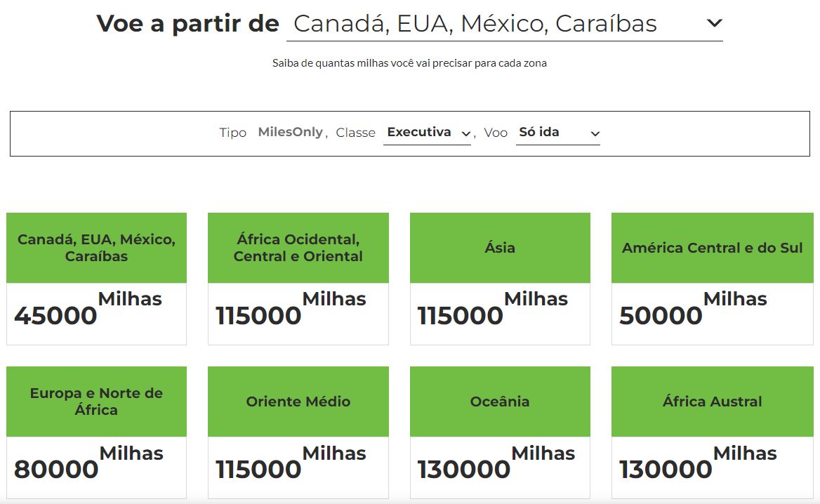Viewport: 820px width, 504px height.
Task: Open the África Austral destination card
Action: tap(713, 432)
